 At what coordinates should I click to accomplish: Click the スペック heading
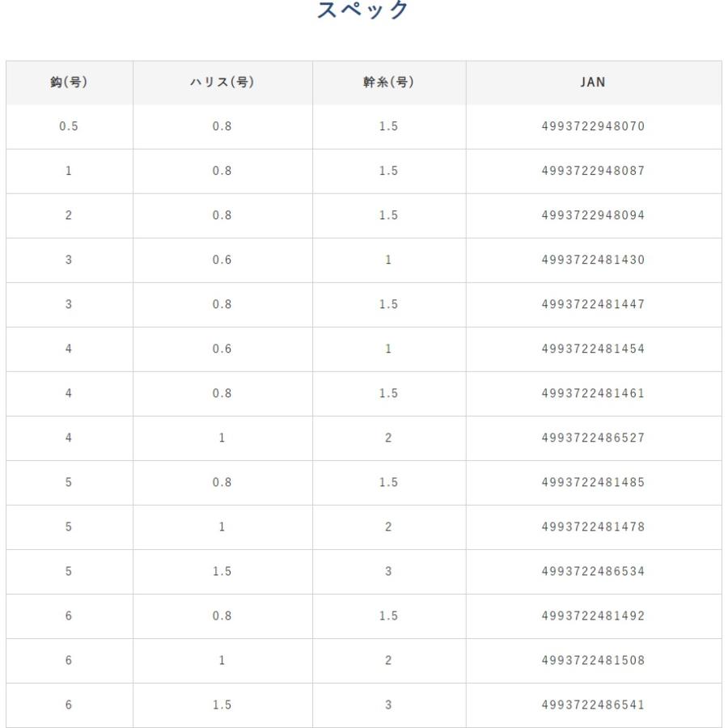coord(362,9)
